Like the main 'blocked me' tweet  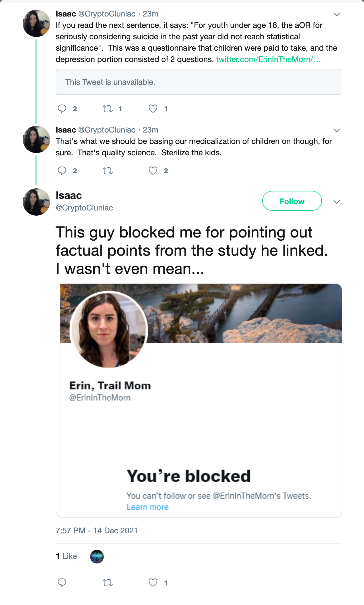tap(153, 583)
